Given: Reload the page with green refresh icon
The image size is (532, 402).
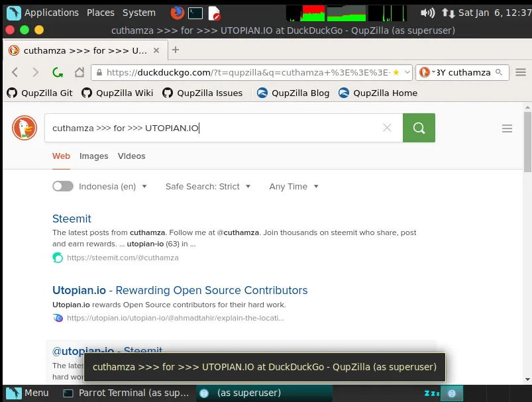Looking at the screenshot, I should 58,72.
